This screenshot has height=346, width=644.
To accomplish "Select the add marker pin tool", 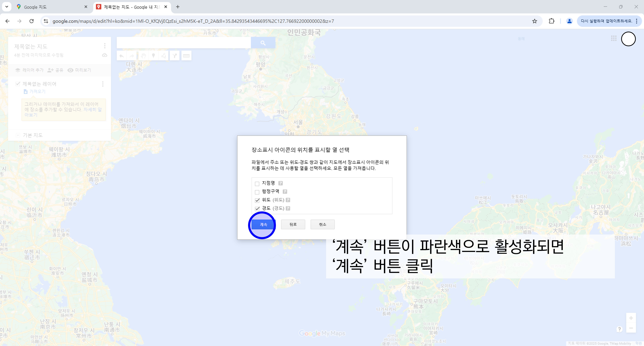I will point(154,55).
